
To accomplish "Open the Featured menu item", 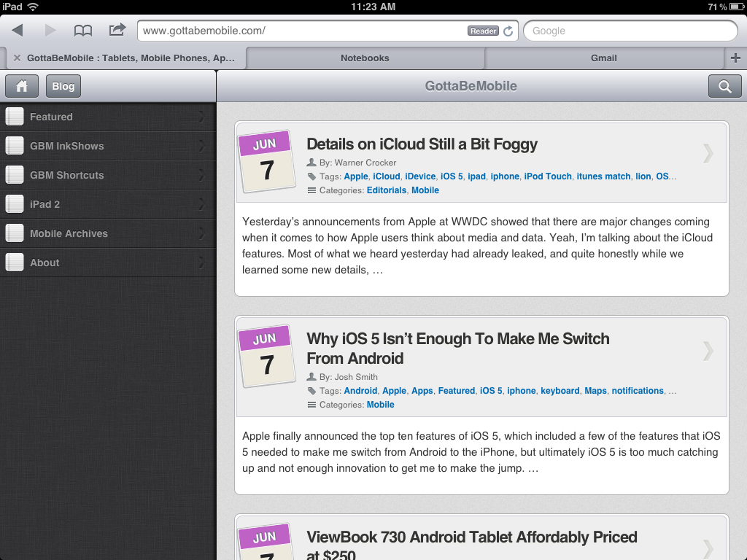I will pos(108,117).
